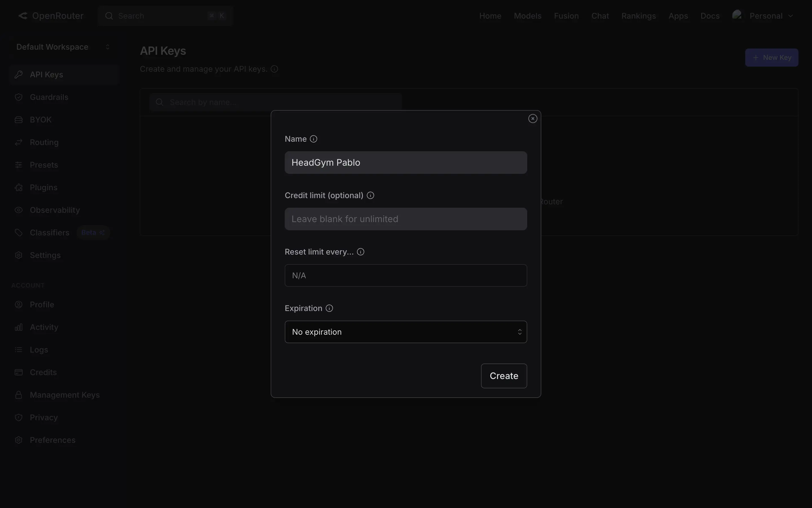Click the Credits card icon
Screen dimensions: 812x508
click(x=19, y=372)
